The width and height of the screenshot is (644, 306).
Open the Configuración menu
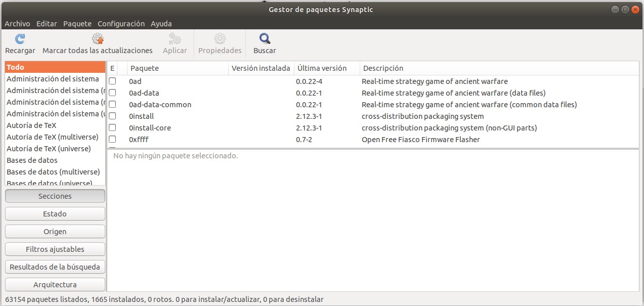click(121, 24)
